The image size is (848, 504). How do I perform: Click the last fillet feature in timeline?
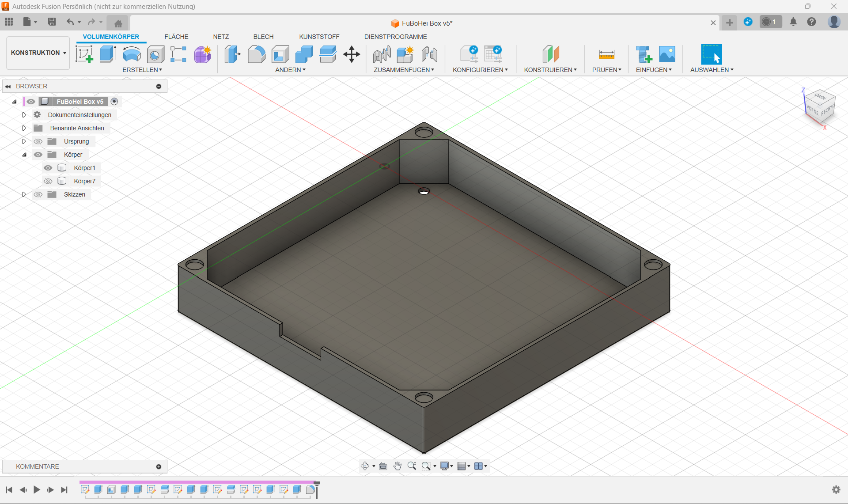coord(310,489)
